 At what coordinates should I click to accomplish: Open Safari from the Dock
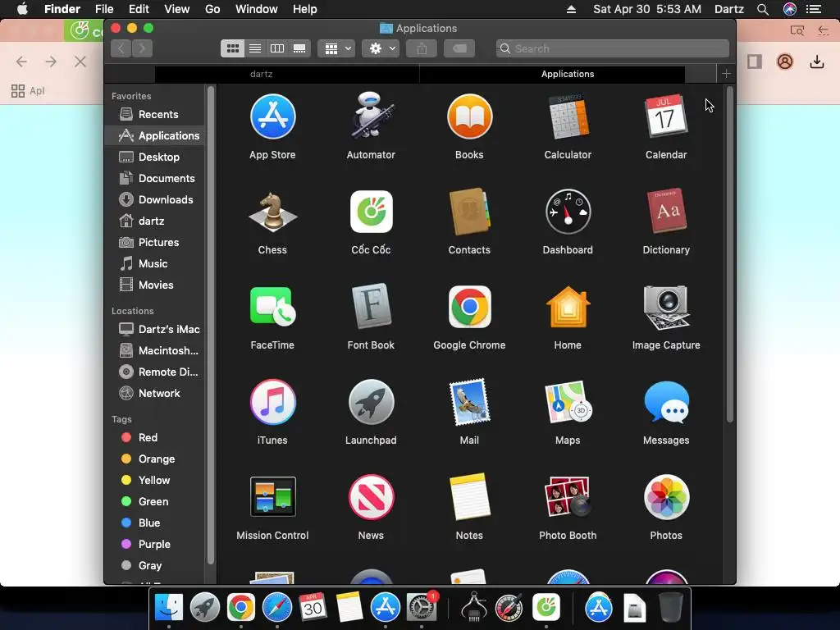point(277,608)
